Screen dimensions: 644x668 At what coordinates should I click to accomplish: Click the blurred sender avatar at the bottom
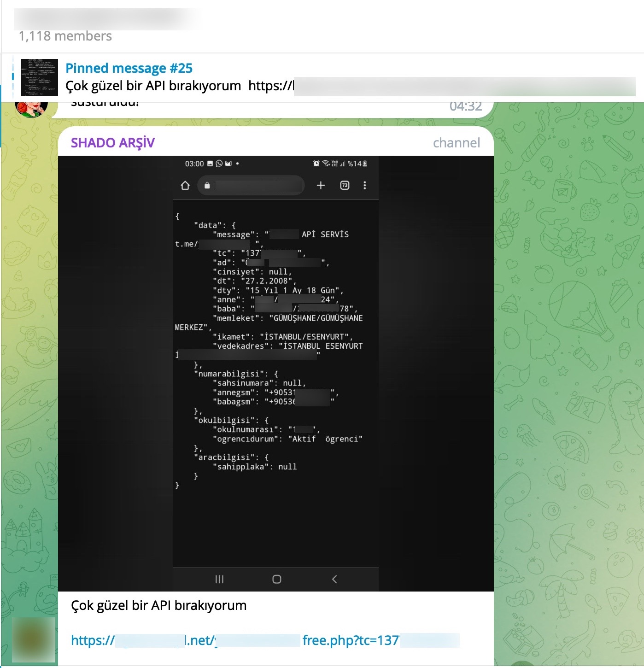click(34, 641)
